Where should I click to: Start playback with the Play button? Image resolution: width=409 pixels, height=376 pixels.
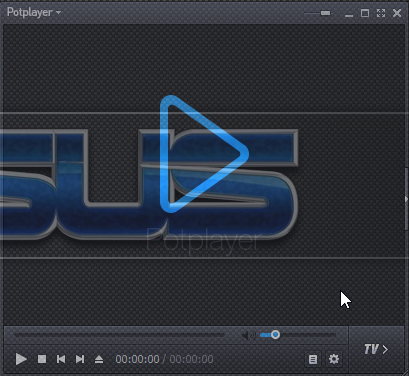click(21, 359)
